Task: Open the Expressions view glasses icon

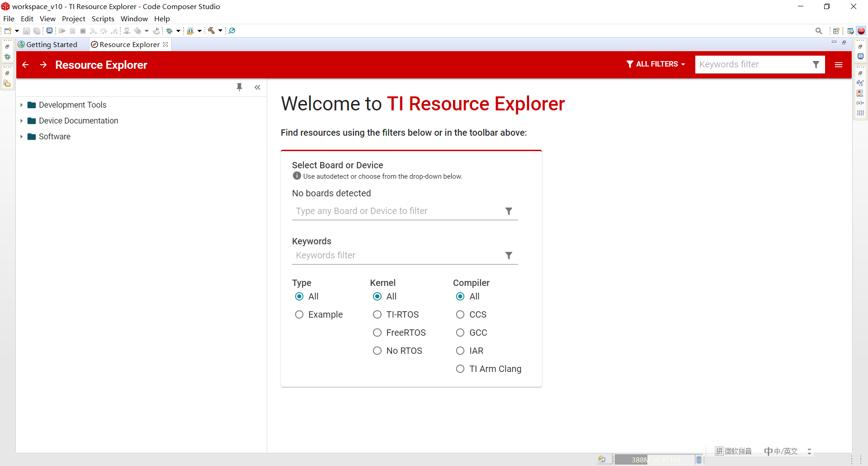Action: 861,83
